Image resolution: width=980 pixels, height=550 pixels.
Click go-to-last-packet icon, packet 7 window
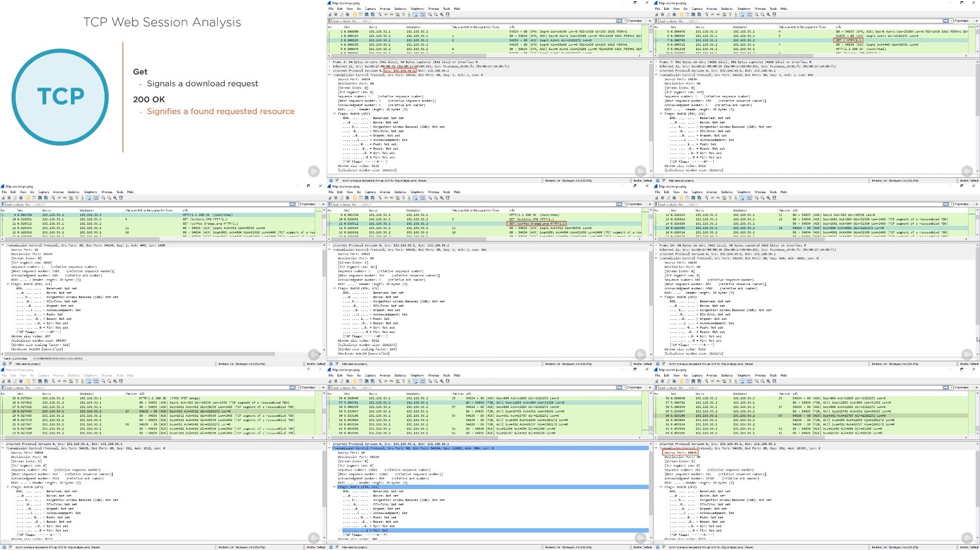coord(736,14)
